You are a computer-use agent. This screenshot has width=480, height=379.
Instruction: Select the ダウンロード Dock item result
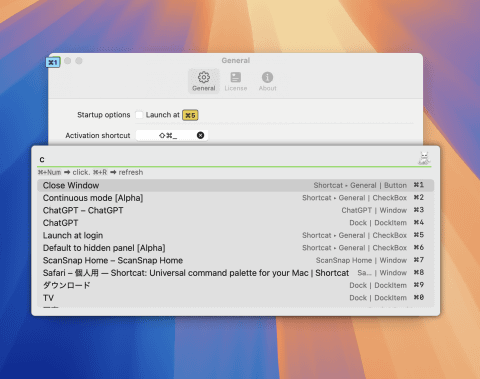(236, 285)
